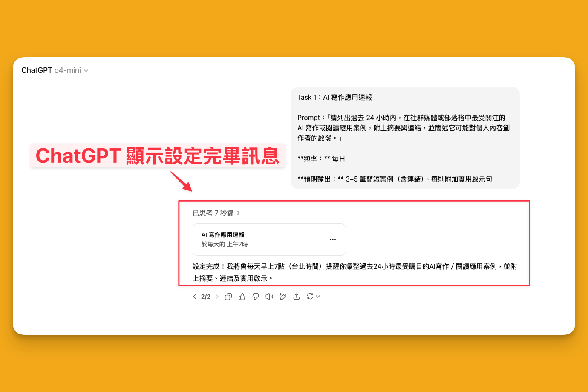Click the 設定完成 confirmation message text
The height and width of the screenshot is (392, 588).
coord(355,272)
